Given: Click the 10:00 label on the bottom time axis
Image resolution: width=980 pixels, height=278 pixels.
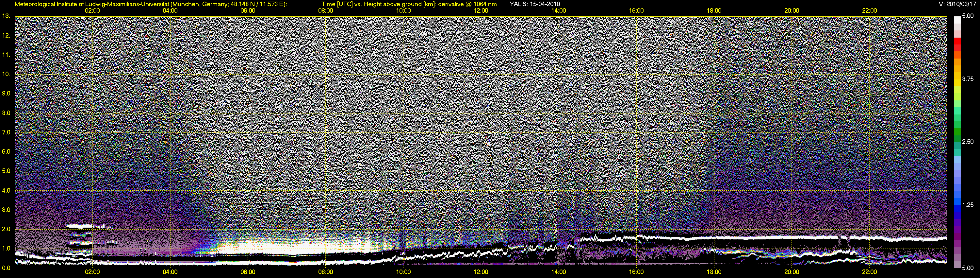Looking at the screenshot, I should click(x=403, y=272).
